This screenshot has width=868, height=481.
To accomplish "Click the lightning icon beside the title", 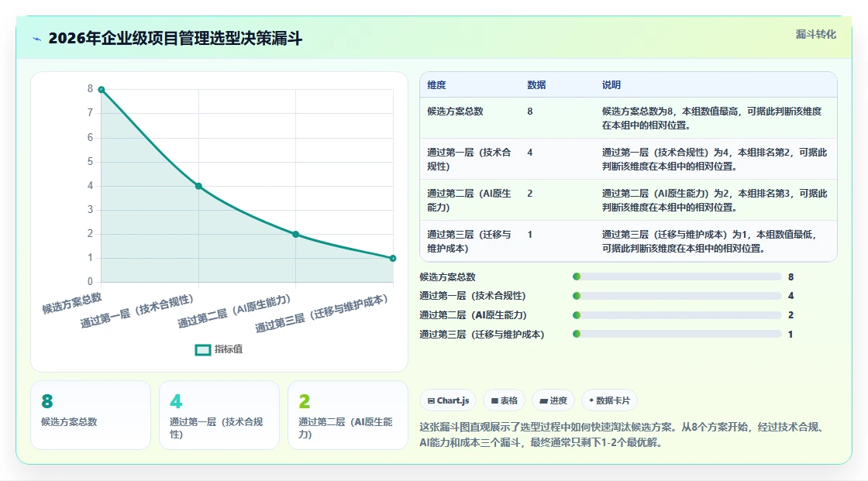I will point(37,39).
